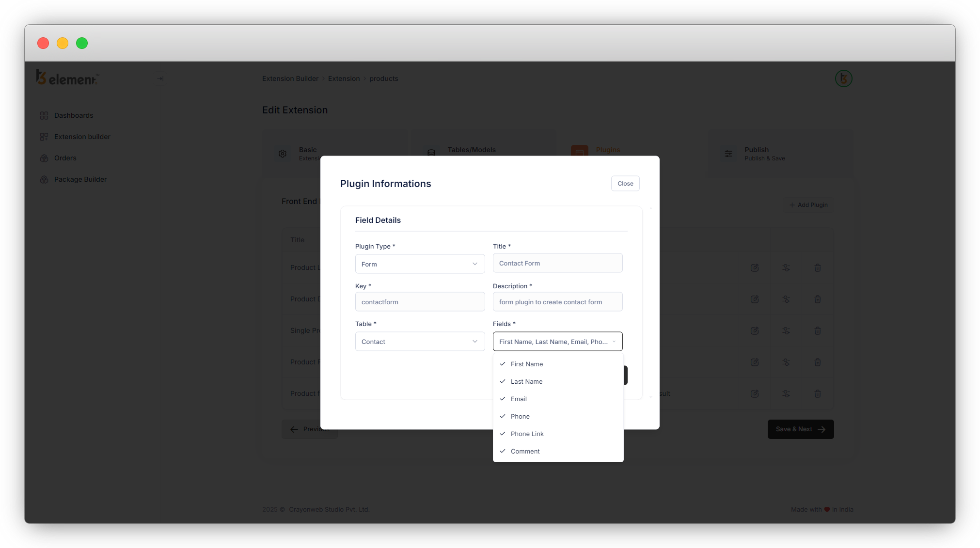Viewport: 980px width, 548px height.
Task: Toggle the Comment field option
Action: point(525,451)
